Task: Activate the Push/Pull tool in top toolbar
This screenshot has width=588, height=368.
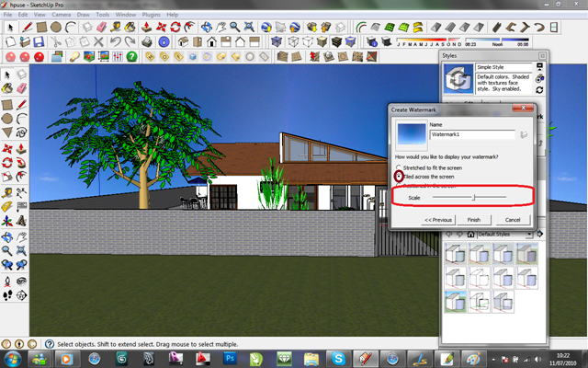Action: click(147, 28)
